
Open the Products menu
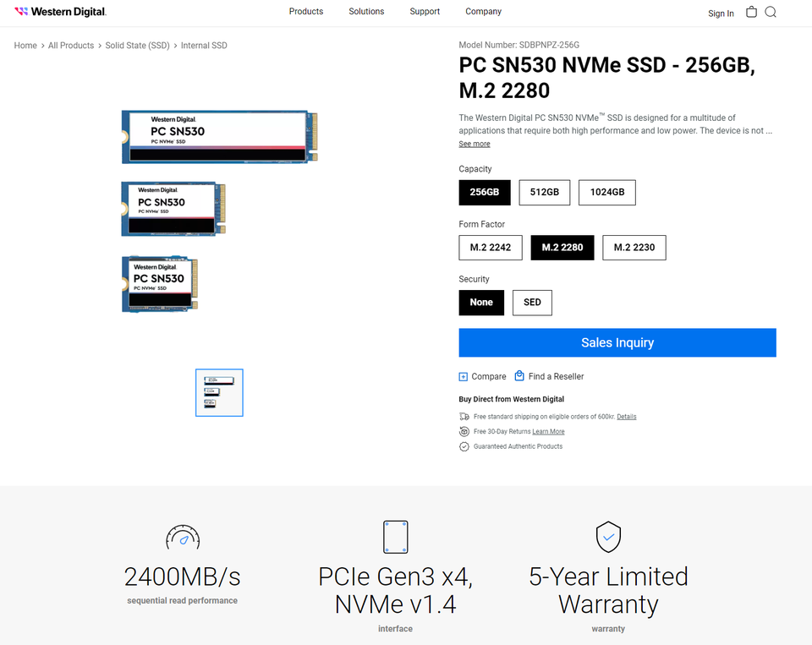point(306,11)
